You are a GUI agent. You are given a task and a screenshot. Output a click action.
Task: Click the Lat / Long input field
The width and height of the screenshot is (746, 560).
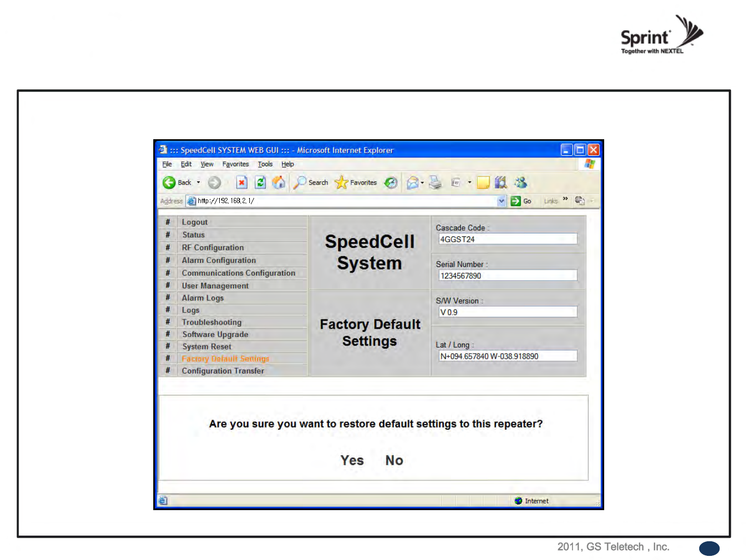click(508, 356)
